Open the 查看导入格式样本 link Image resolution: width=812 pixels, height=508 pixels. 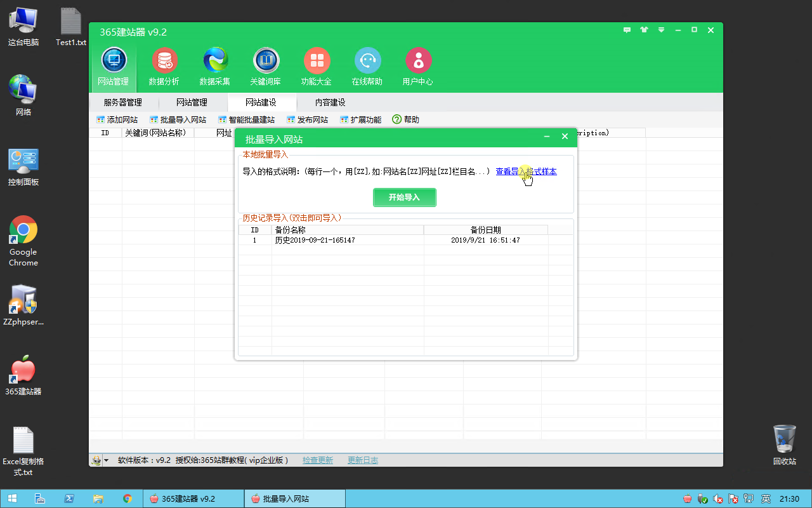coord(526,171)
